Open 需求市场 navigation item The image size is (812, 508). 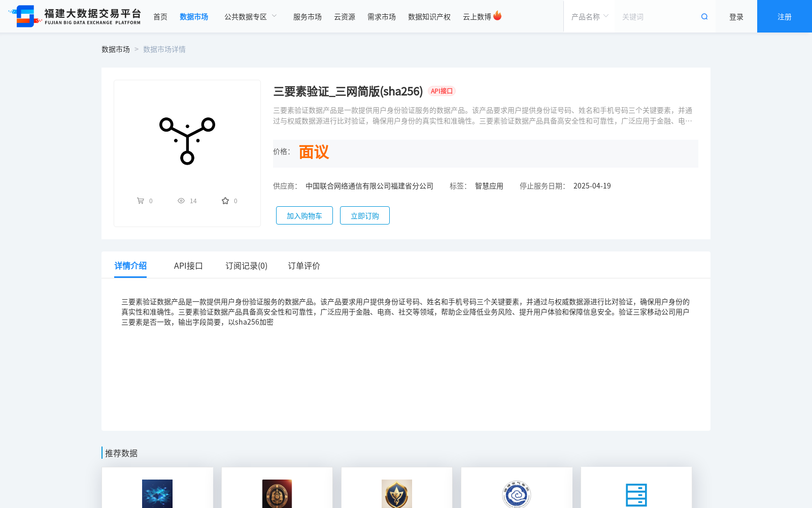382,17
